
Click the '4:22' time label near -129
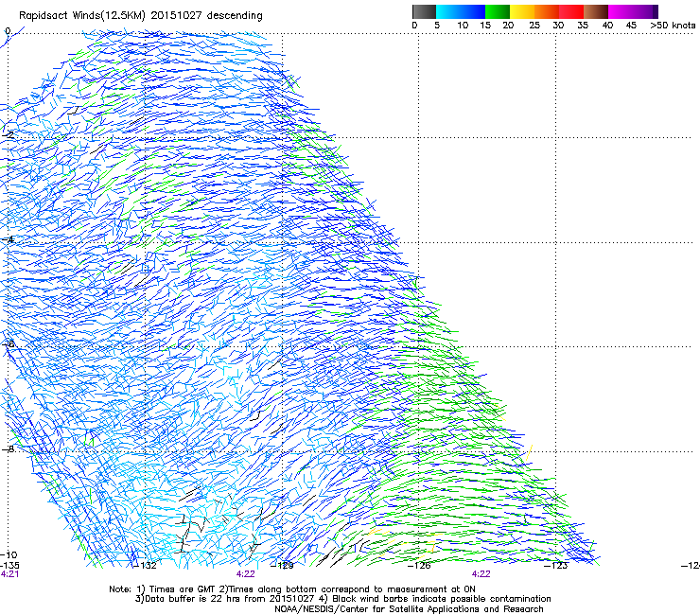click(246, 574)
